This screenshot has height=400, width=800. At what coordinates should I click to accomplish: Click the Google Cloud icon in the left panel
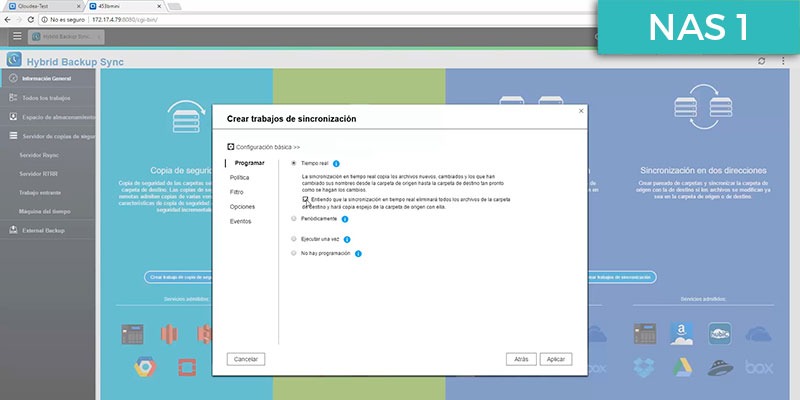[x=145, y=367]
